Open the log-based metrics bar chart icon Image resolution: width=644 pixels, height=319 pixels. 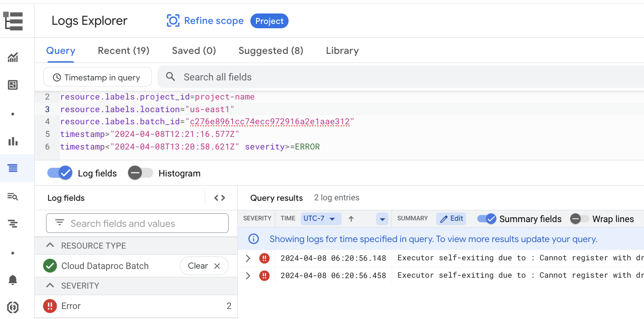point(13,141)
